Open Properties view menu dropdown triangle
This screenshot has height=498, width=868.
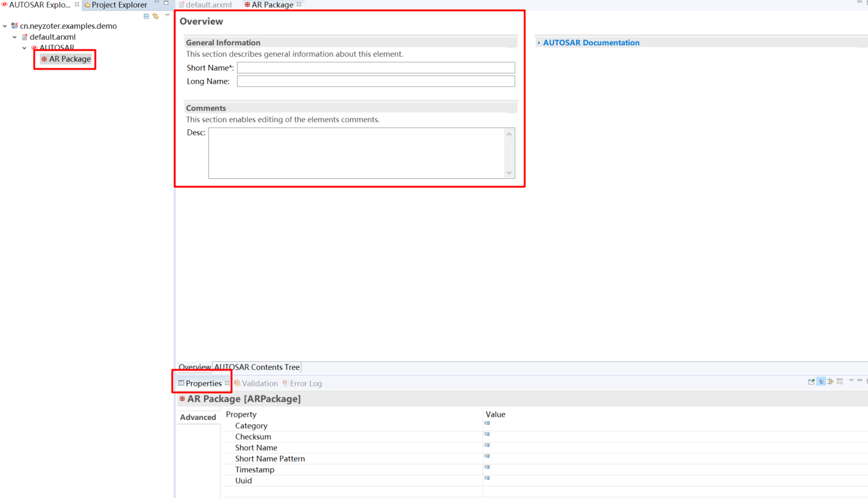pyautogui.click(x=851, y=381)
